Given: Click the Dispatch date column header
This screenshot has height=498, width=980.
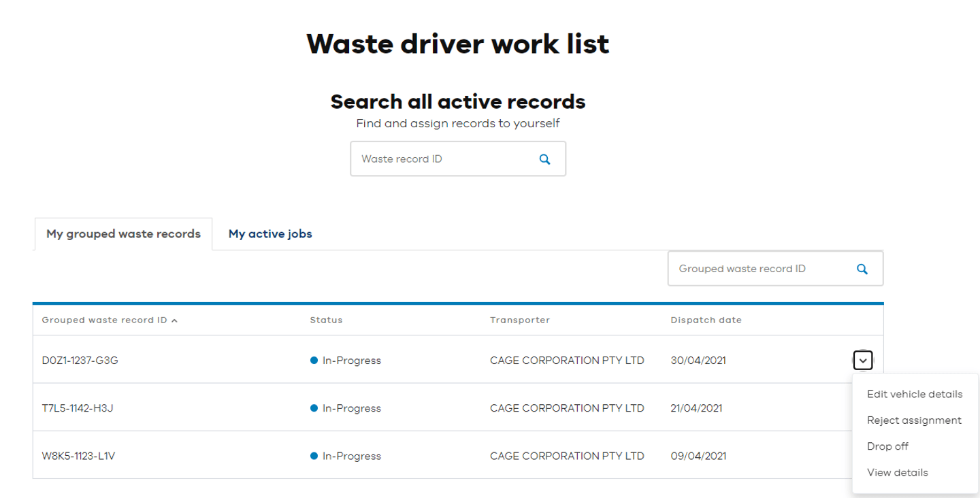Looking at the screenshot, I should click(x=706, y=320).
